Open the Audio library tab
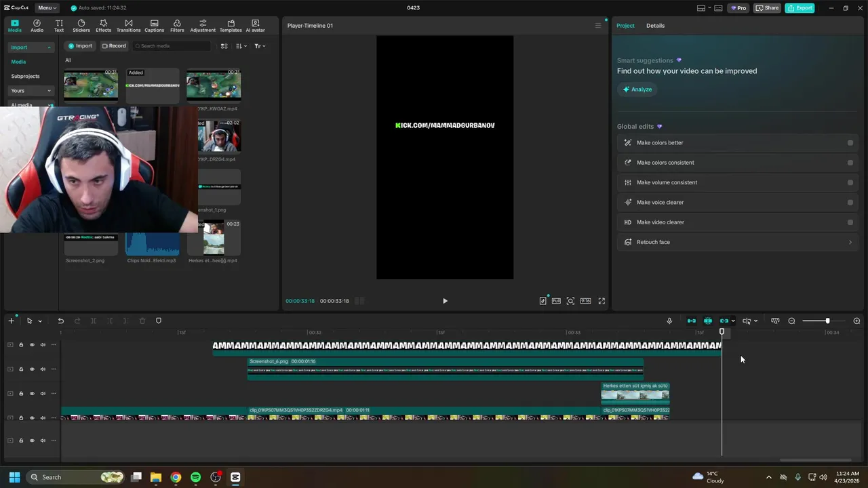 [37, 26]
